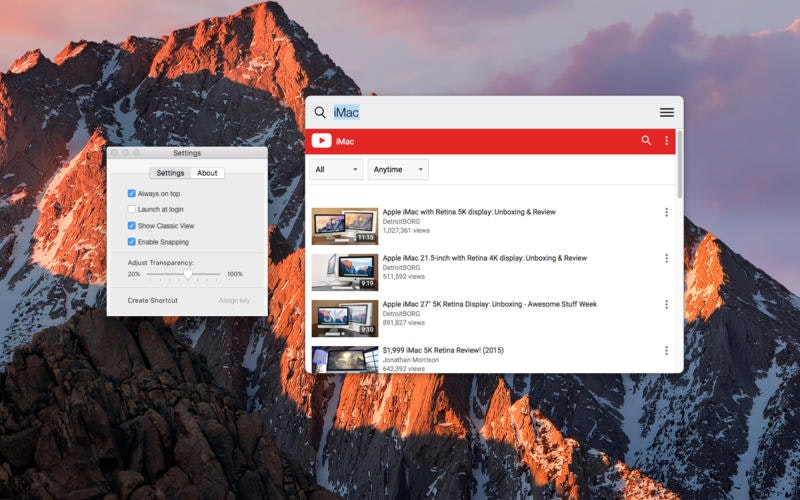
Task: Click the iMac text in the search field
Action: 346,112
